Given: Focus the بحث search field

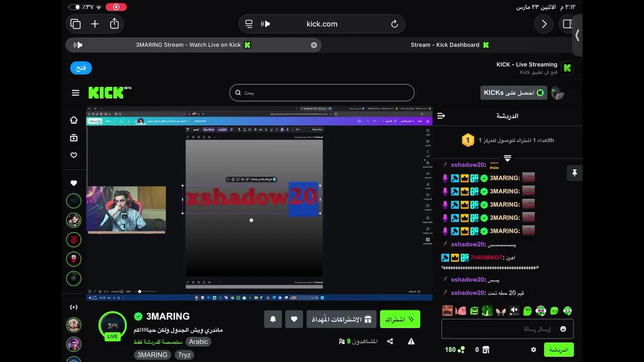Looking at the screenshot, I should (x=322, y=93).
